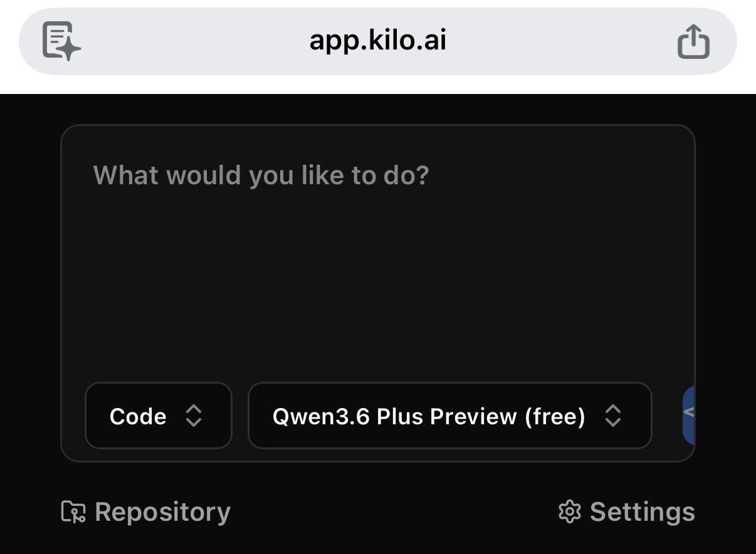The height and width of the screenshot is (554, 756).
Task: Click empty space inside the prompt box
Action: pyautogui.click(x=376, y=282)
